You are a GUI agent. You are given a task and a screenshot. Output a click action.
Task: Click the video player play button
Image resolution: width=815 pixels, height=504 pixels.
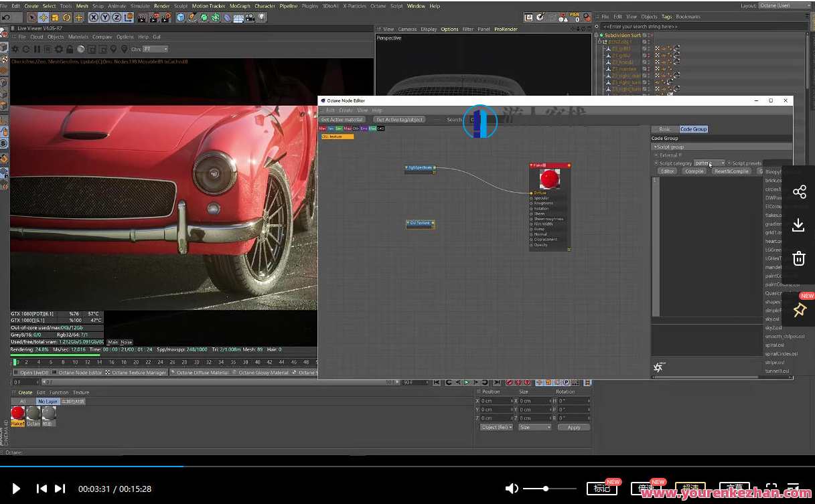point(17,489)
